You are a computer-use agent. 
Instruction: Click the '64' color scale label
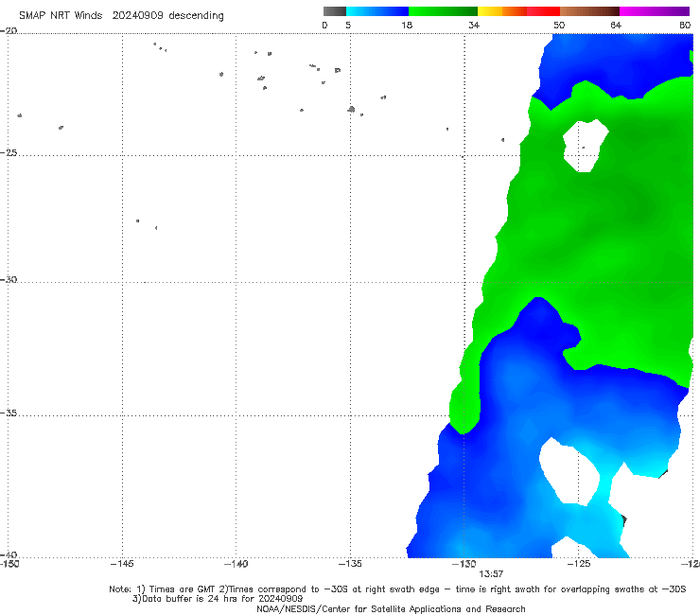(x=616, y=25)
